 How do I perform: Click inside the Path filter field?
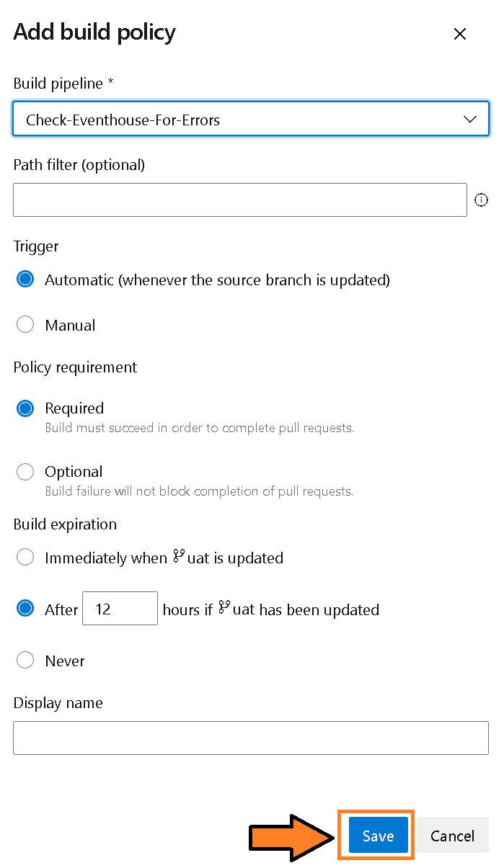click(x=240, y=200)
